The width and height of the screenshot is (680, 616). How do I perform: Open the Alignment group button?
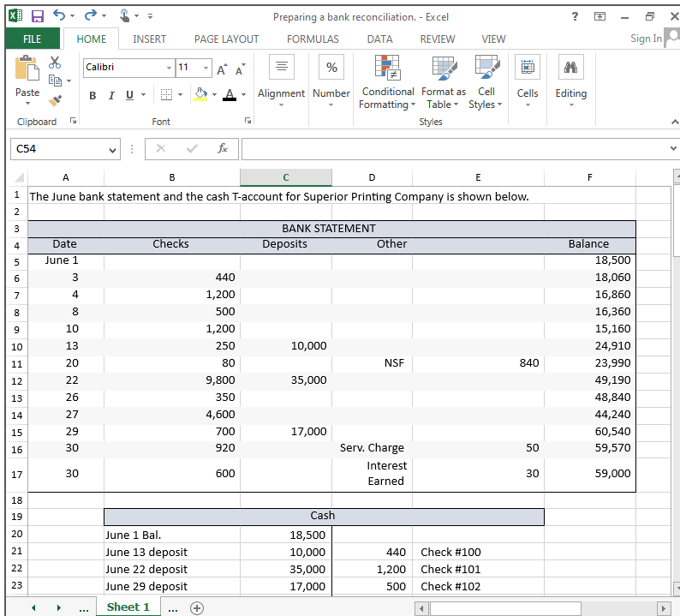[x=282, y=81]
